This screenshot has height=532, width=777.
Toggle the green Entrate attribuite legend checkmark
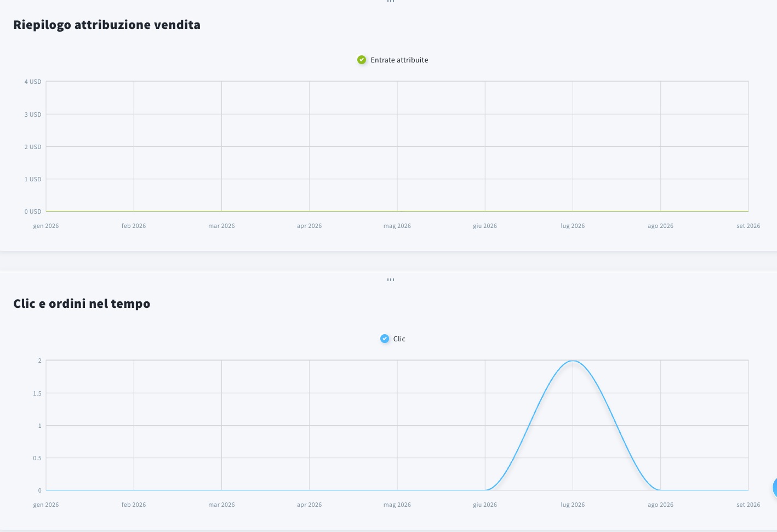pos(362,60)
